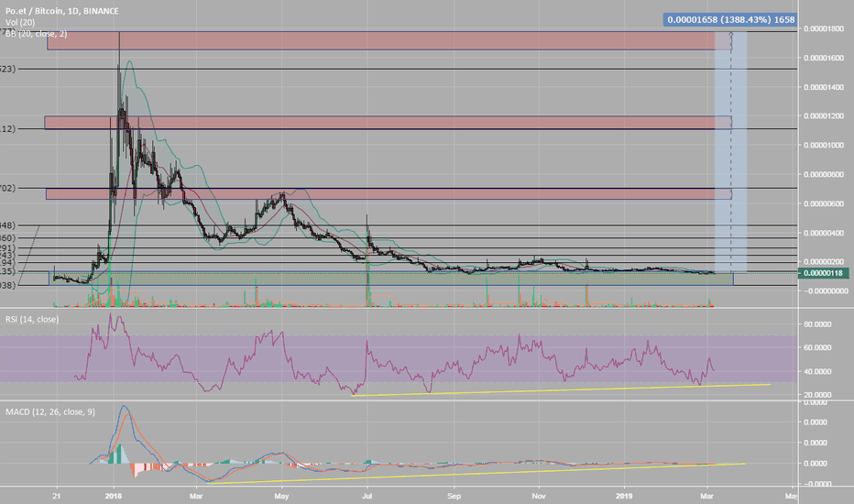Click the RSI (14, close) pane label
854x504 pixels.
(32, 319)
